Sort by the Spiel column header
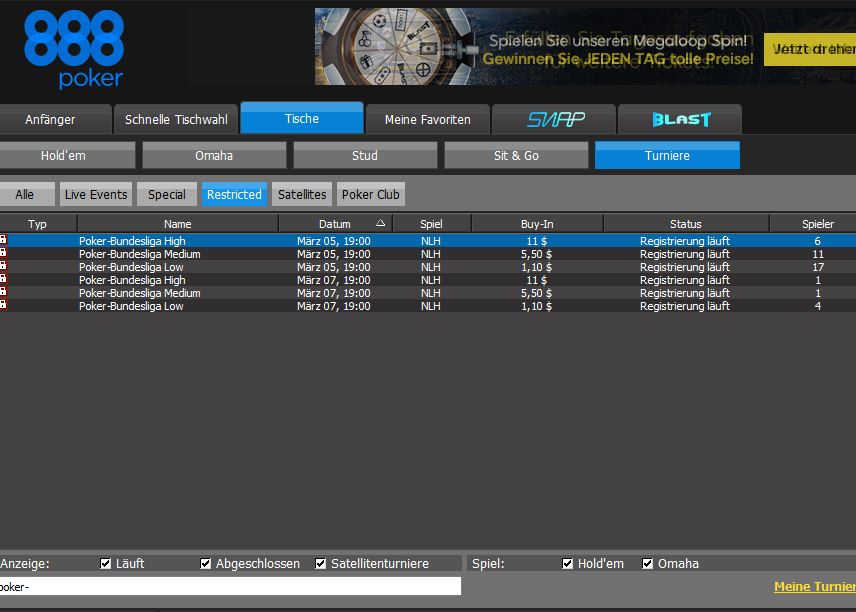 (431, 223)
